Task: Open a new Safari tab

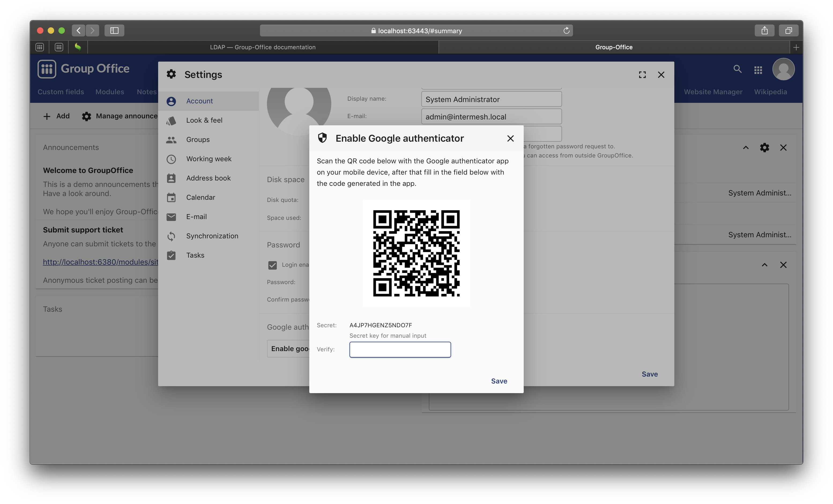Action: [796, 47]
